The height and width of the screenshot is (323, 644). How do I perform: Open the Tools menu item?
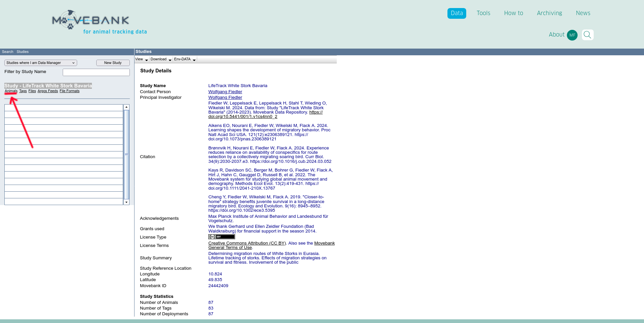483,13
